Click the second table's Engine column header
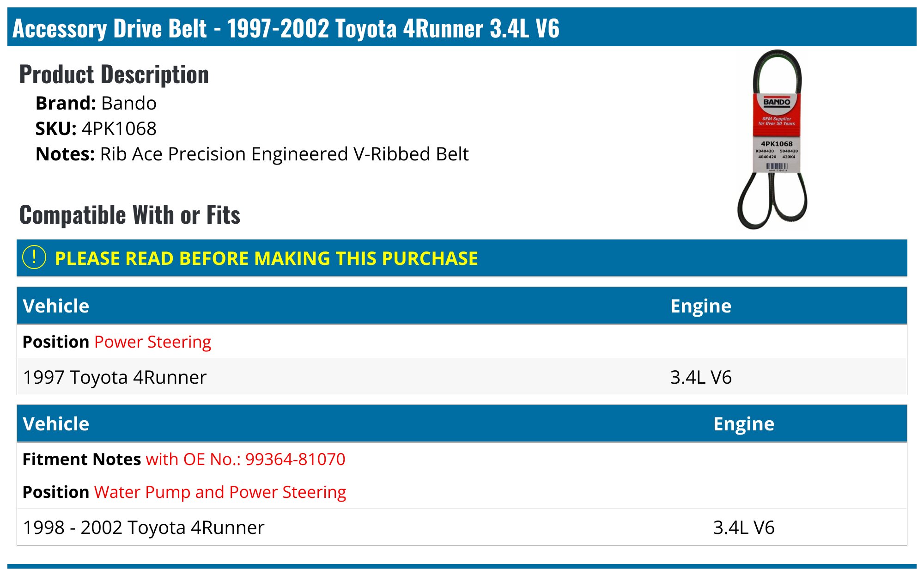Image resolution: width=924 pixels, height=576 pixels. click(743, 424)
